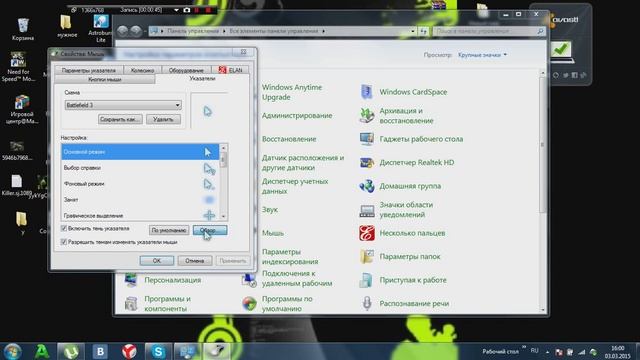640x360 pixels.
Task: Open the Программы по умолчанию icon
Action: (249, 304)
